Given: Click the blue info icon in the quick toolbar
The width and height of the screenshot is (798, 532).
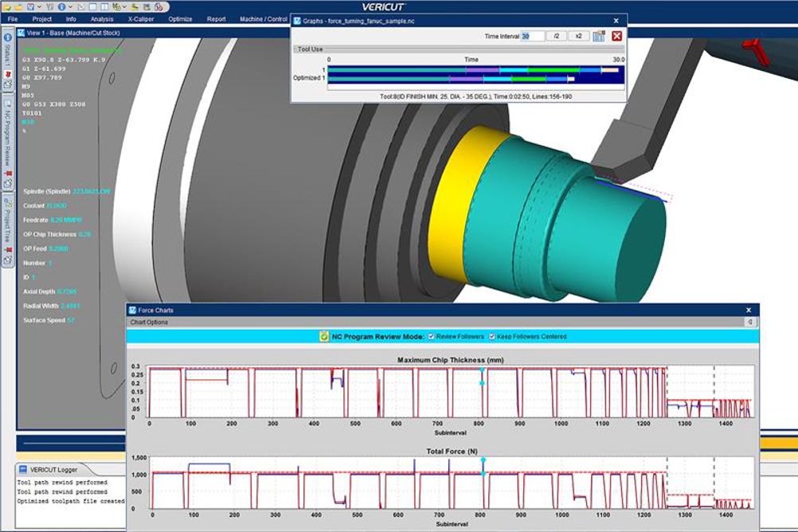Looking at the screenshot, I should 61,7.
